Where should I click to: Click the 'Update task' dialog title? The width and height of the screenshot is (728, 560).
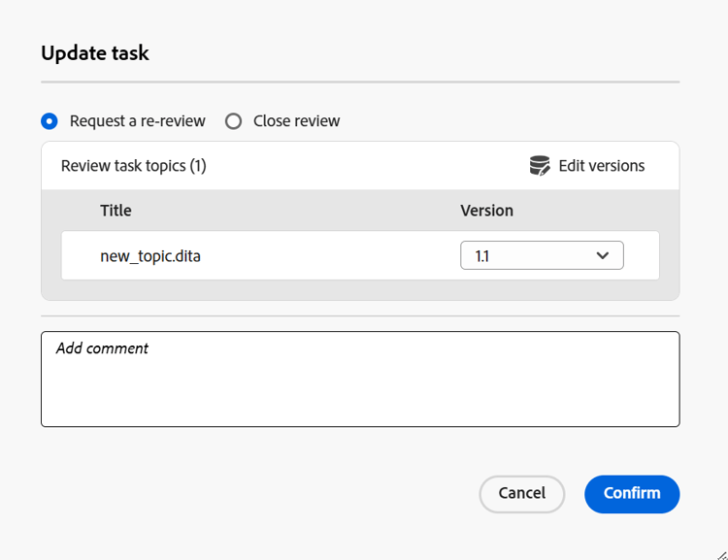[95, 53]
